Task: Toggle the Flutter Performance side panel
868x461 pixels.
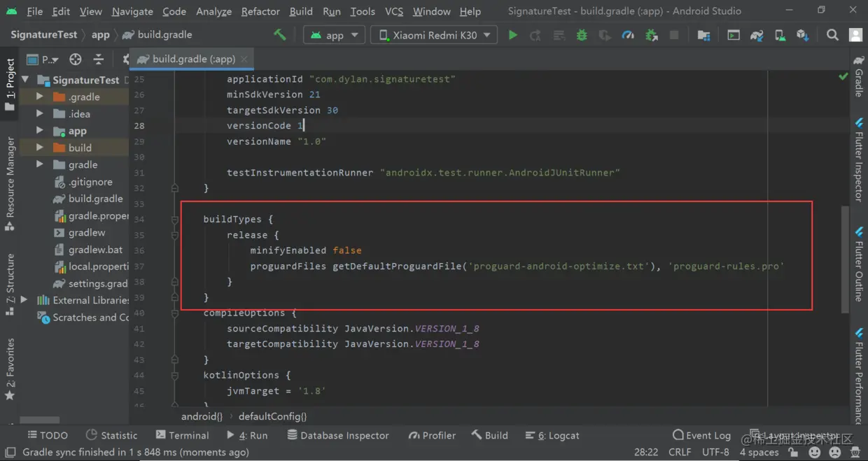Action: pos(859,375)
